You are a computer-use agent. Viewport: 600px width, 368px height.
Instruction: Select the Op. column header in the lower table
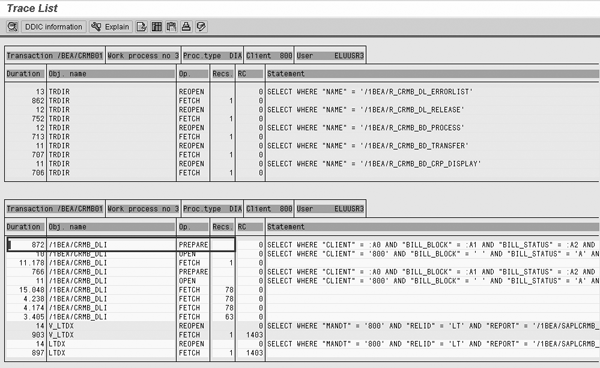pyautogui.click(x=193, y=227)
